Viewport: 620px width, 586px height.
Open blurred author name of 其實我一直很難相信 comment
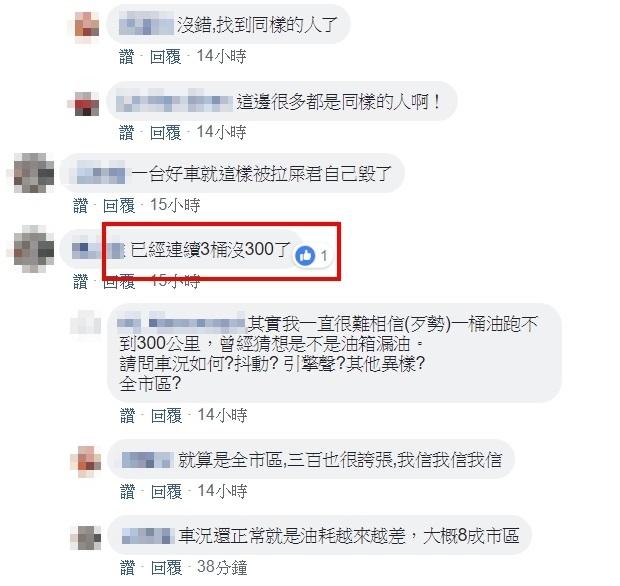[182, 323]
